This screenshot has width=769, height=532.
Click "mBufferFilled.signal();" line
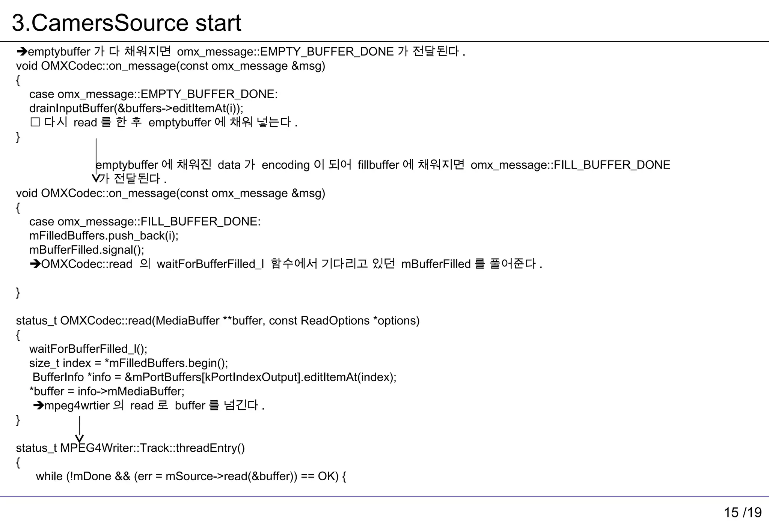click(x=87, y=250)
